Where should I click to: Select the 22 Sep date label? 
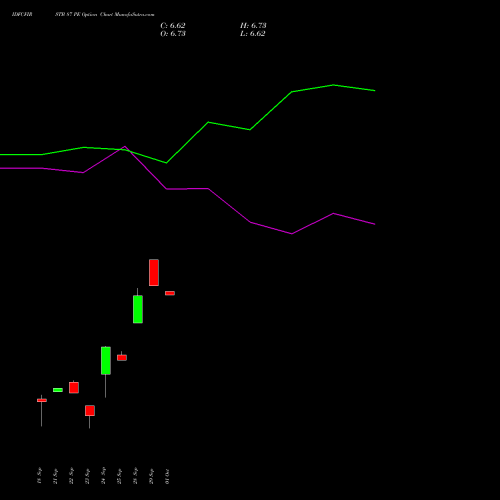tap(71, 476)
